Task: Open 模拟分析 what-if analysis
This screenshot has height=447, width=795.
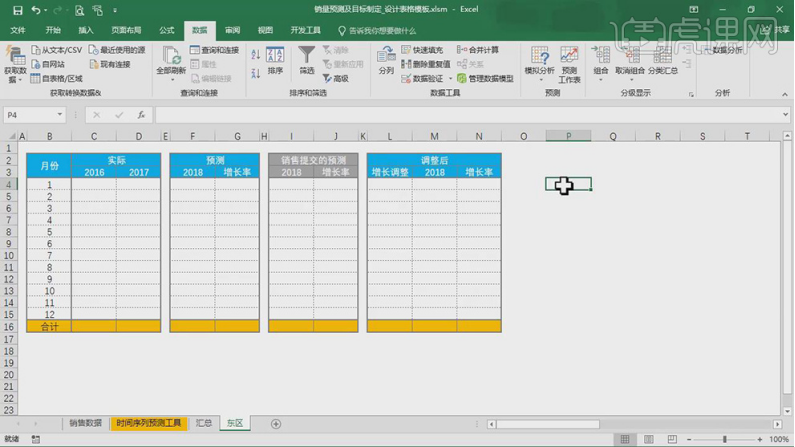Action: click(539, 64)
